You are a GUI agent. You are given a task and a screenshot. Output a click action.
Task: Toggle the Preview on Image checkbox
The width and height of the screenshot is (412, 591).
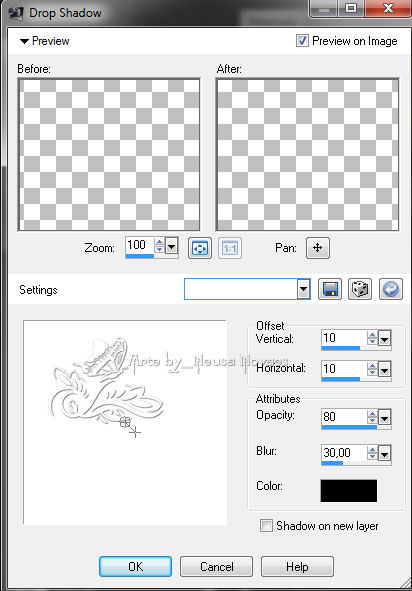point(302,40)
